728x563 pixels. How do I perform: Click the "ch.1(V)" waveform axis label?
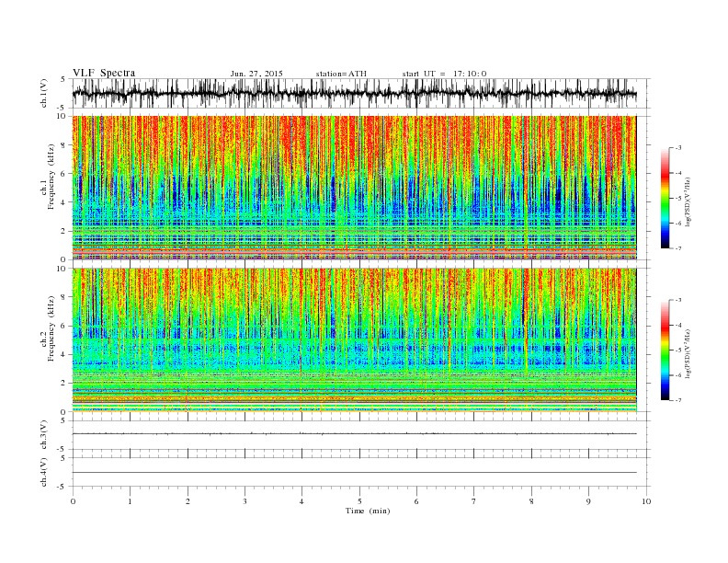click(x=44, y=93)
